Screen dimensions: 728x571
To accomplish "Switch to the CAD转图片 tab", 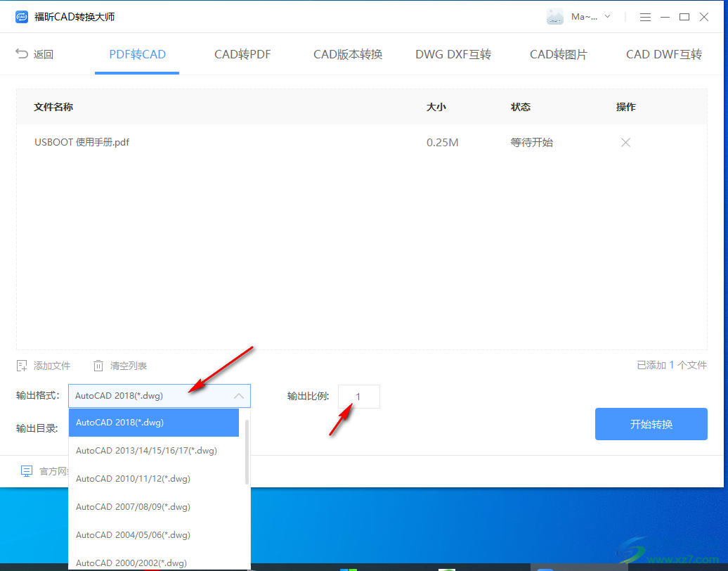I will pyautogui.click(x=559, y=54).
